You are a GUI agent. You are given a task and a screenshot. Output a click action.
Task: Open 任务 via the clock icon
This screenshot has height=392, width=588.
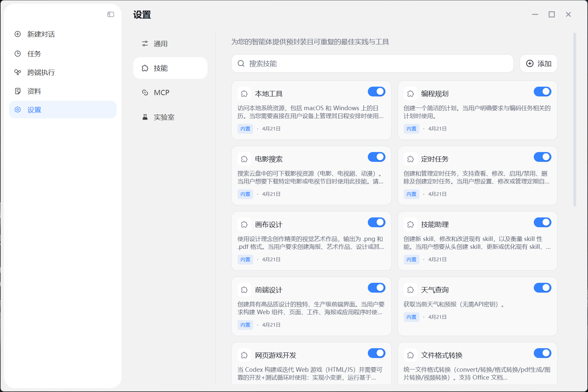tap(17, 53)
